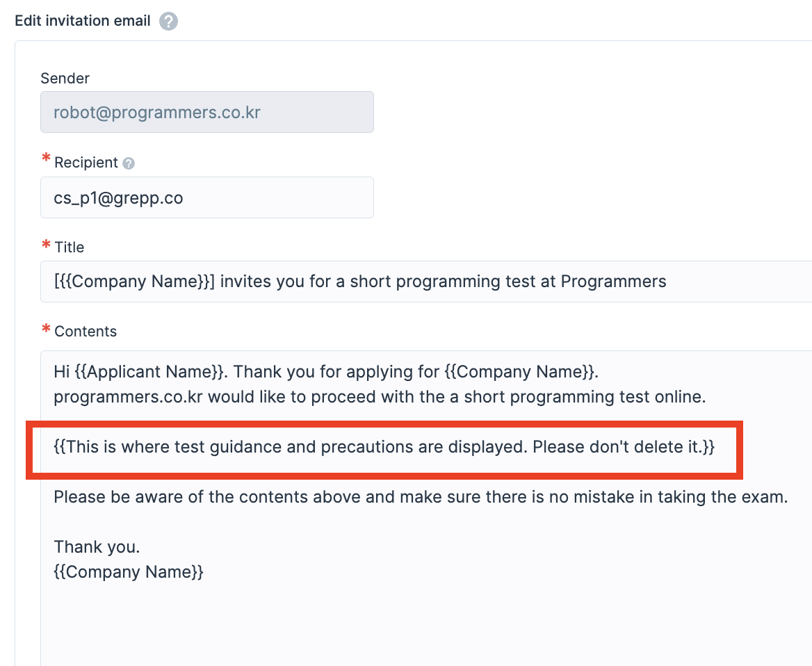The height and width of the screenshot is (666, 812).
Task: Click 'Programmers' at the end of the Title text
Action: (x=613, y=282)
